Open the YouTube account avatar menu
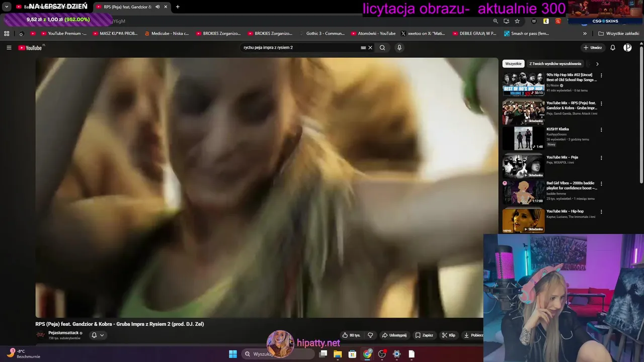Viewport: 644px width, 362px height. point(627,48)
